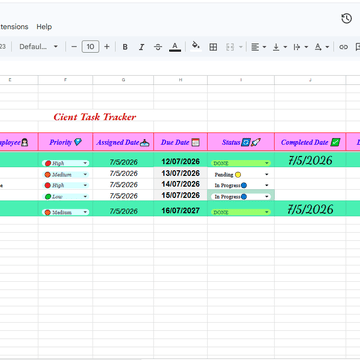Screen dimensions: 360x360
Task: Open horizontal align options
Action: pos(259,47)
